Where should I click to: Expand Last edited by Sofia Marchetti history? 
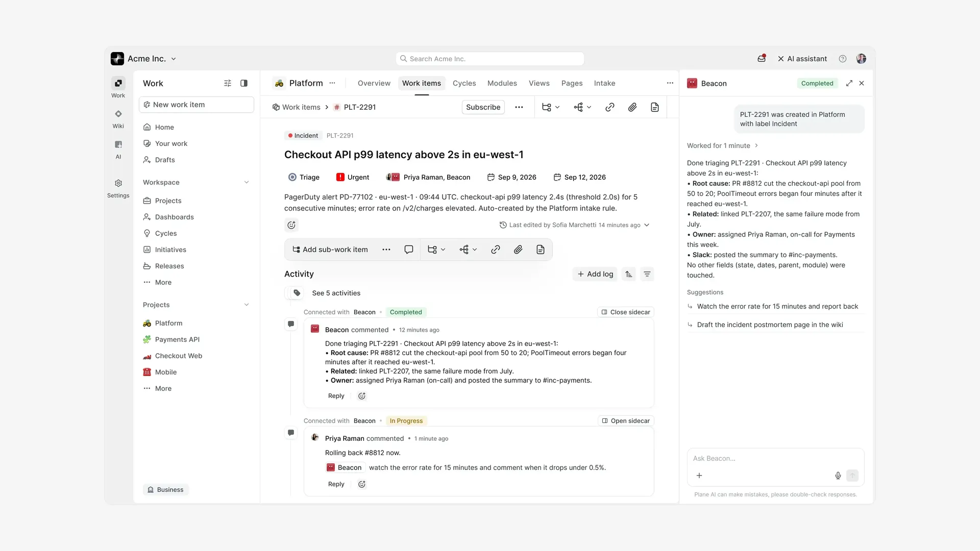[574, 225]
